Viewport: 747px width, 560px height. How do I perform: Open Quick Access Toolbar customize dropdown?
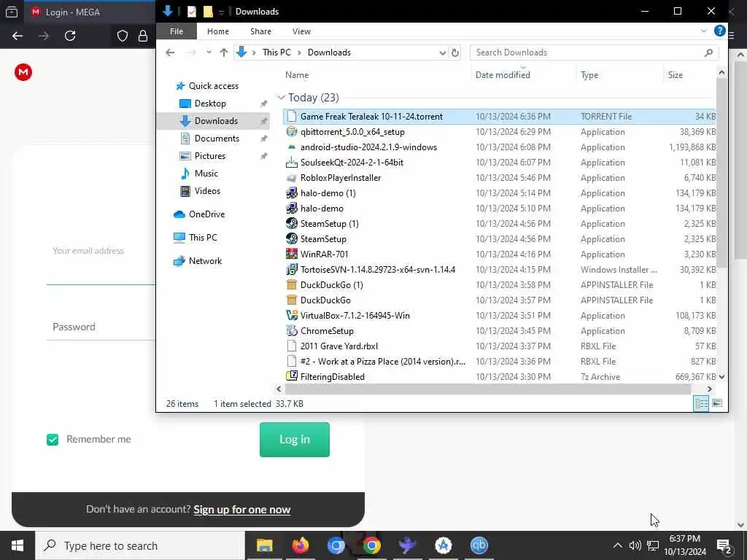click(222, 12)
